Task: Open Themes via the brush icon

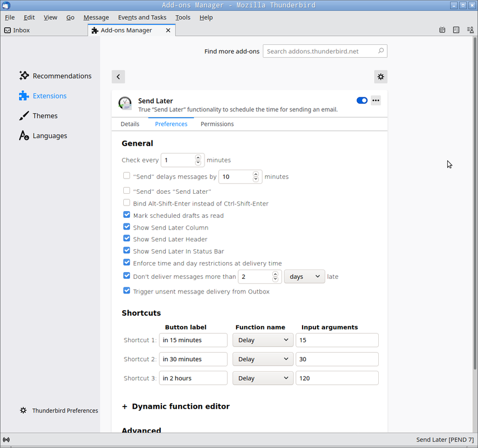Action: 24,116
